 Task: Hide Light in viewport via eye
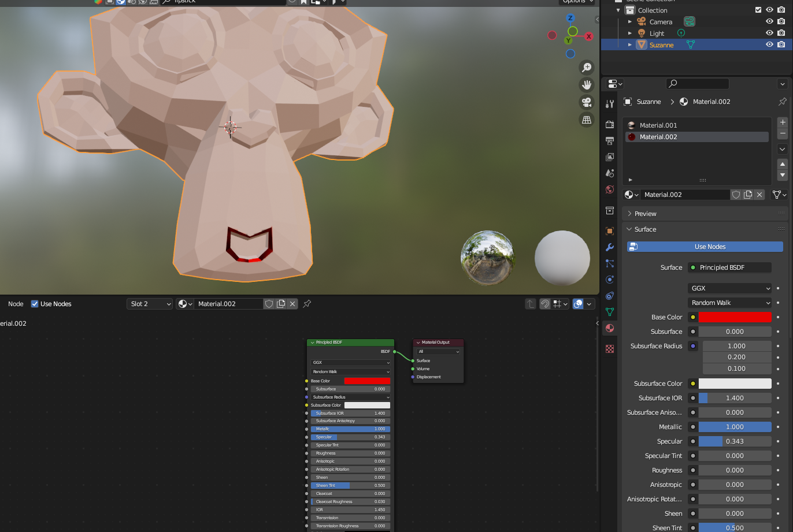[769, 33]
